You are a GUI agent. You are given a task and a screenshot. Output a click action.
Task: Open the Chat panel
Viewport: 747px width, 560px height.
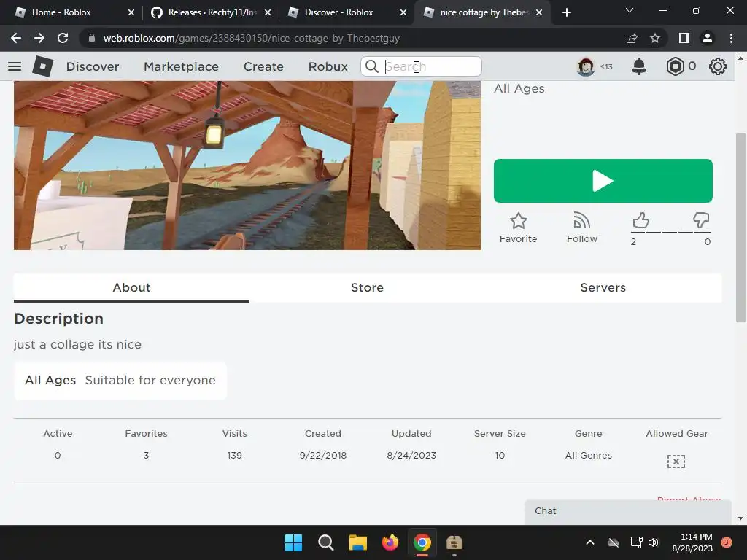(627, 511)
